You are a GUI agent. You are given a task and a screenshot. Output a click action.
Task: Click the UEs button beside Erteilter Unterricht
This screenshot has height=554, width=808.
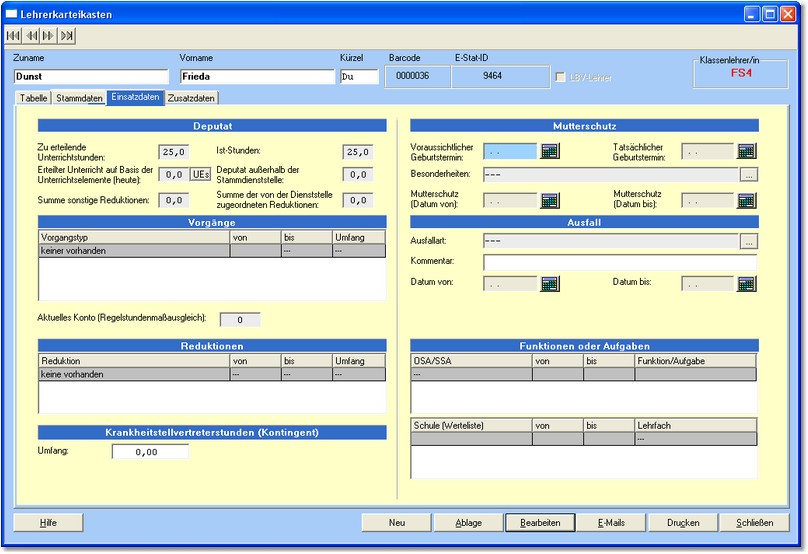tap(201, 175)
